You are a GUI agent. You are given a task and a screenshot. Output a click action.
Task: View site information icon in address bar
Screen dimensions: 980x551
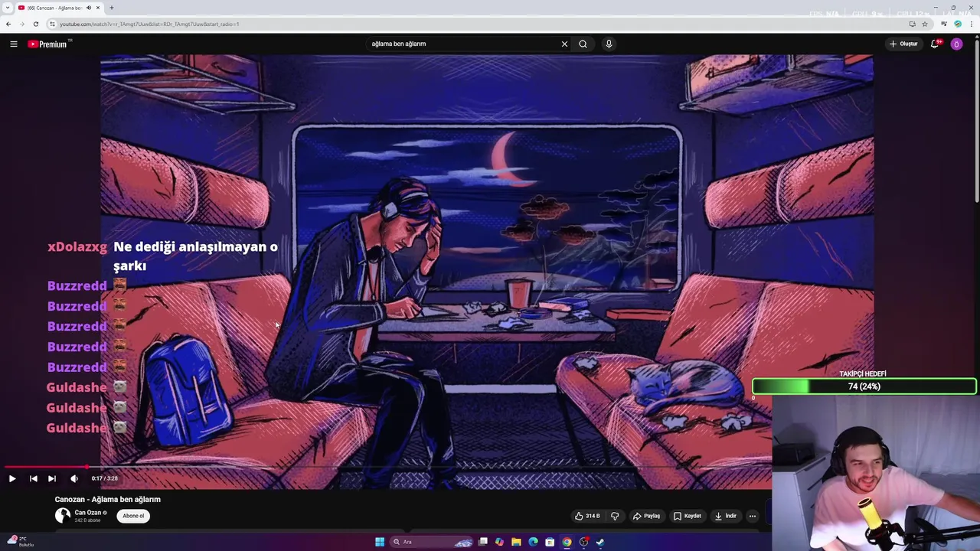coord(52,24)
